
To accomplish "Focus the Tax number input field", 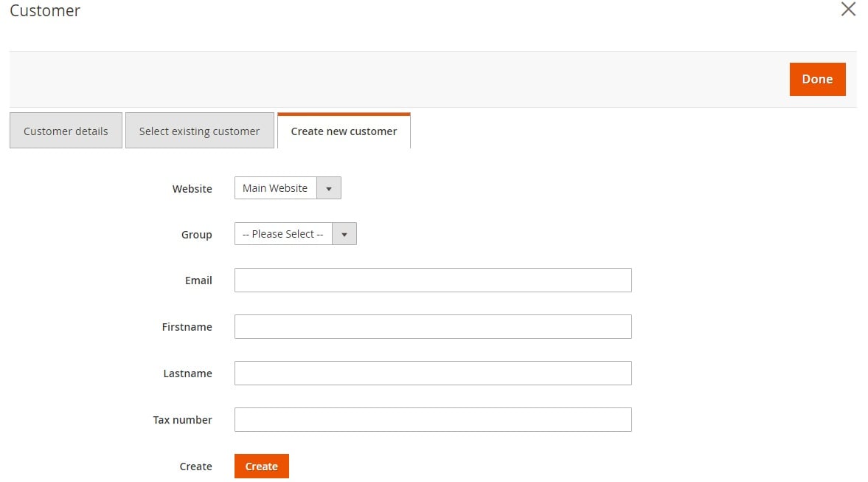I will point(433,420).
